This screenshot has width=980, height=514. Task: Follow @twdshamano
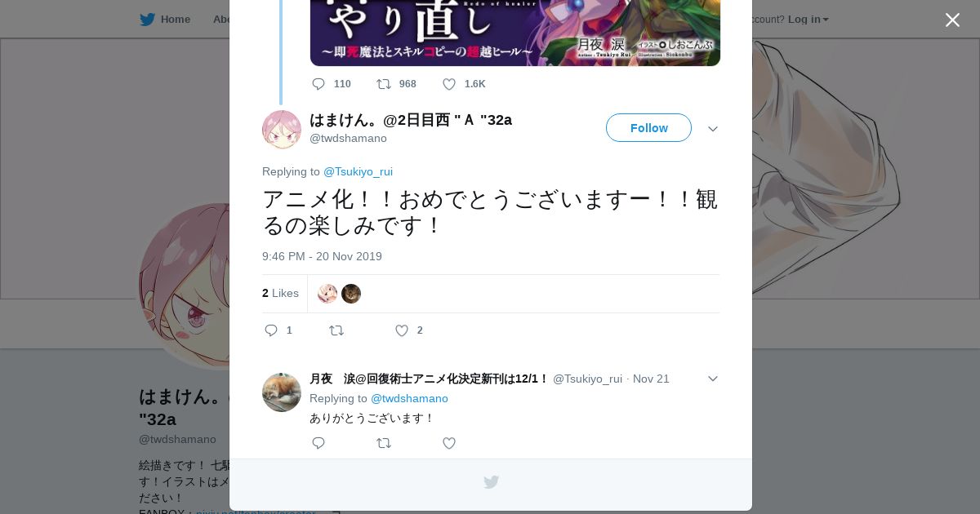click(648, 128)
